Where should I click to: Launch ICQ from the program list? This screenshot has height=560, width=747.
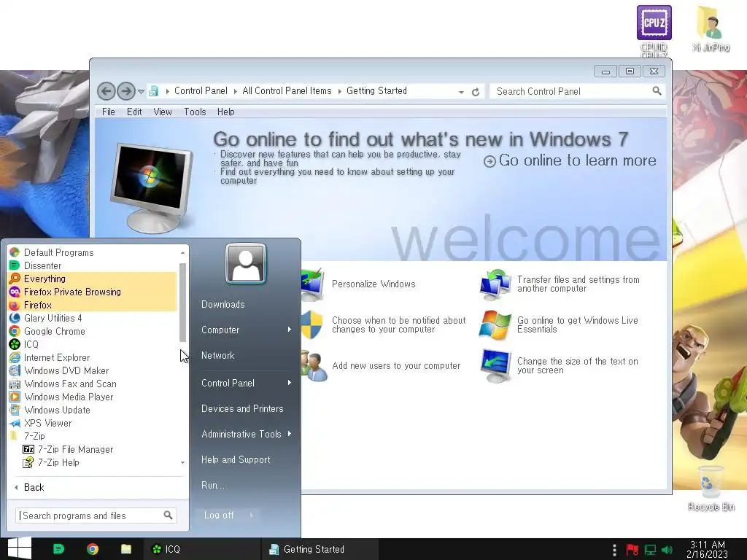pos(31,344)
